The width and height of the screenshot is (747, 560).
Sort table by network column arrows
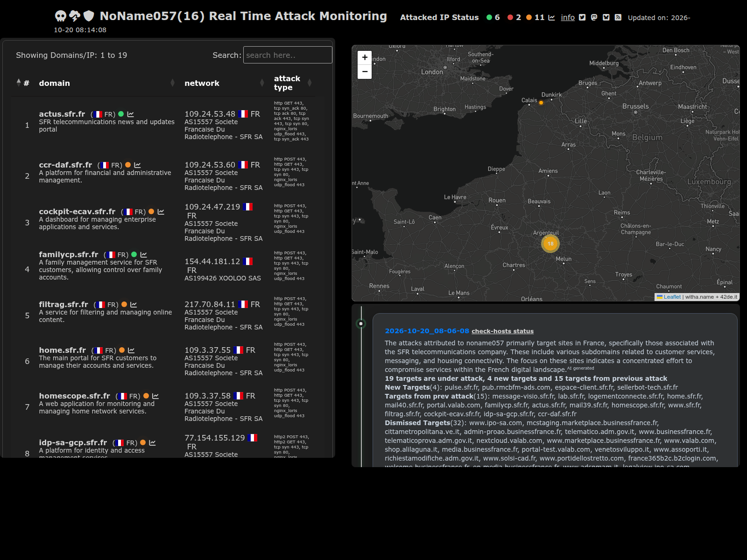[262, 83]
